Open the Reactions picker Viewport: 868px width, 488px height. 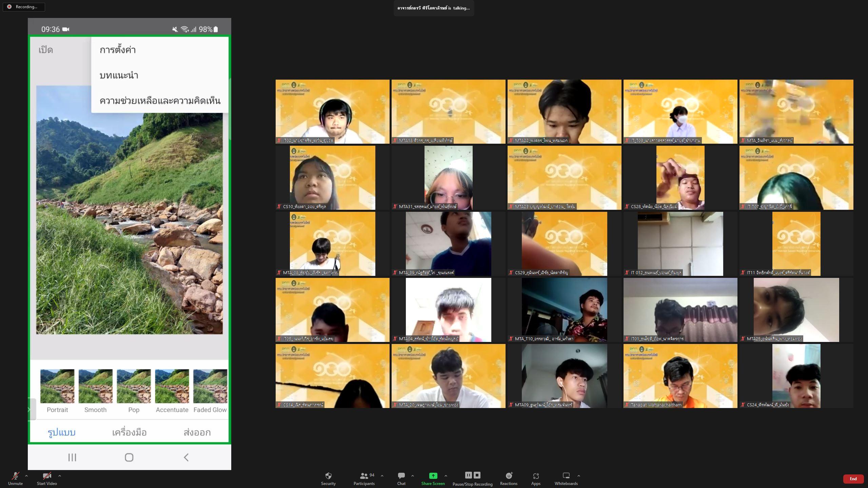(509, 479)
